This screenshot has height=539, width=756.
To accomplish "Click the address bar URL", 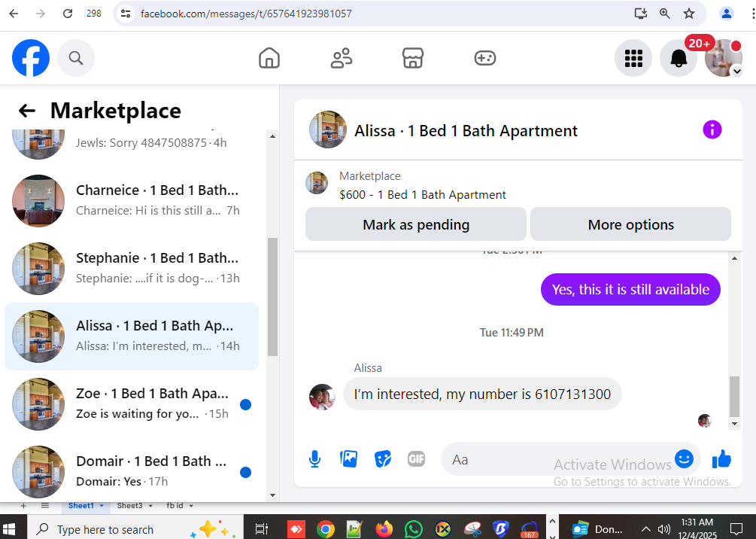I will coord(246,14).
